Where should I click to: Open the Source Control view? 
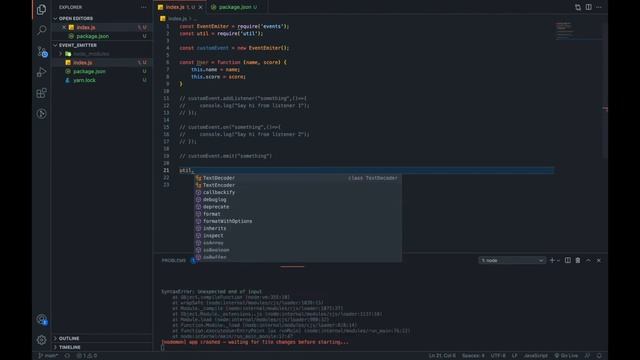coord(42,52)
